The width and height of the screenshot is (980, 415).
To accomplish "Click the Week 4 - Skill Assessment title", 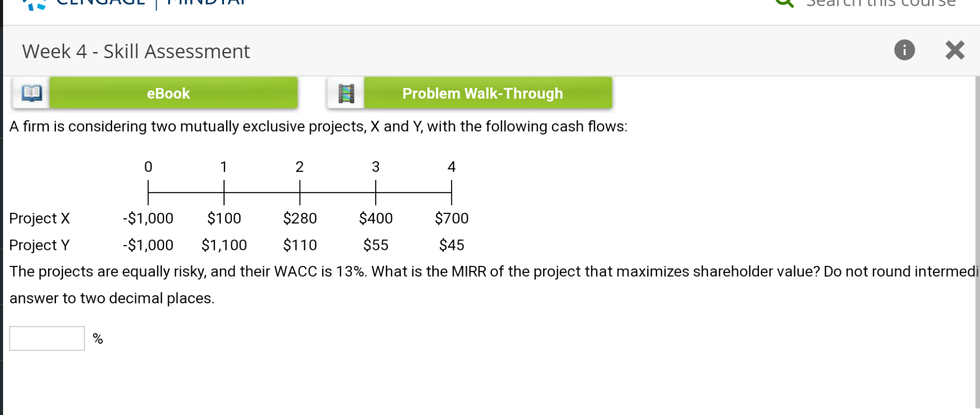I will [x=136, y=51].
